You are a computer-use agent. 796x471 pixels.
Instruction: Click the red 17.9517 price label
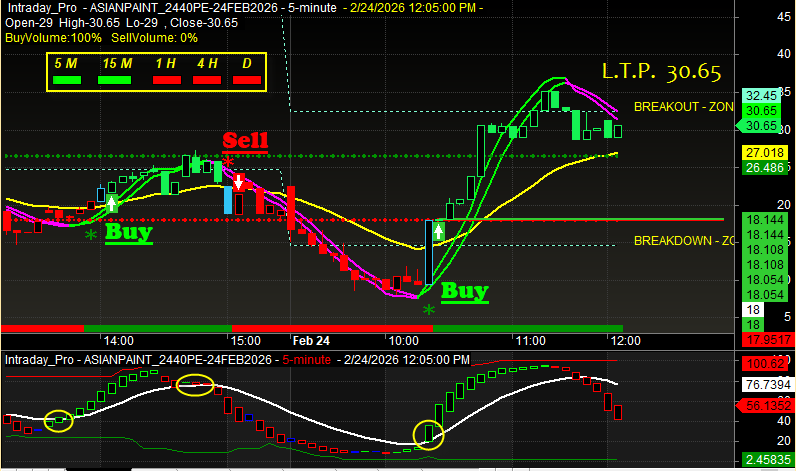pos(768,340)
